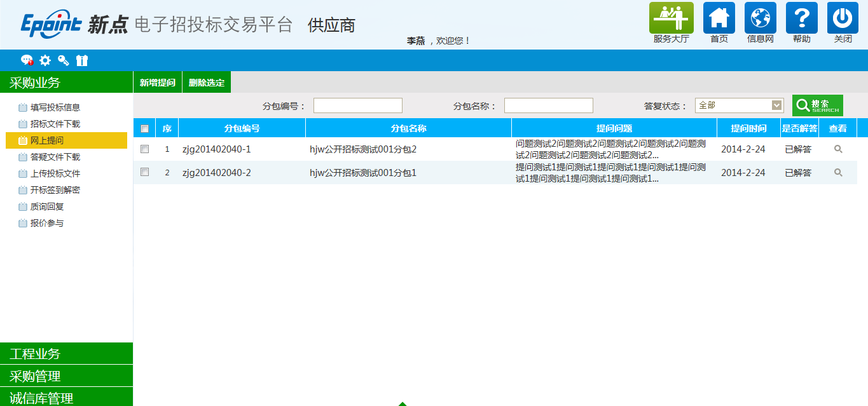Open details via magnifier icon on row 1
The height and width of the screenshot is (406, 868).
click(x=838, y=148)
